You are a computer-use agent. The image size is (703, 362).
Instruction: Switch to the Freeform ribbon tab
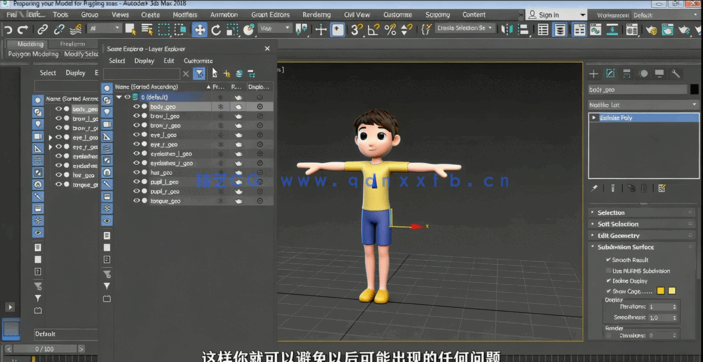coord(73,44)
